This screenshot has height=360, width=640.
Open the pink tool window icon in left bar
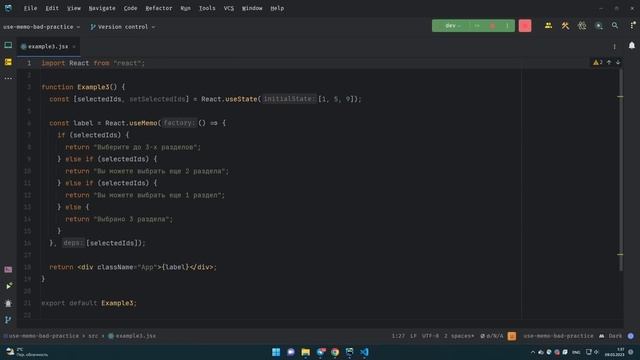8,269
